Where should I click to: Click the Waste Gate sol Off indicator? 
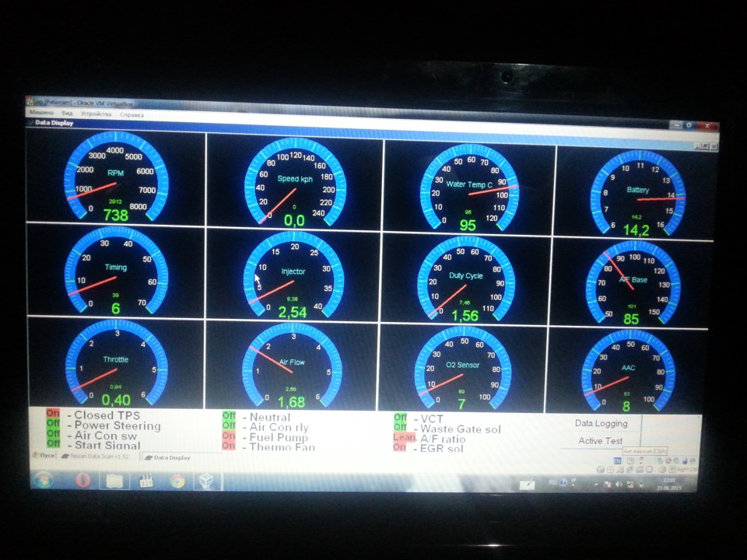[x=400, y=428]
